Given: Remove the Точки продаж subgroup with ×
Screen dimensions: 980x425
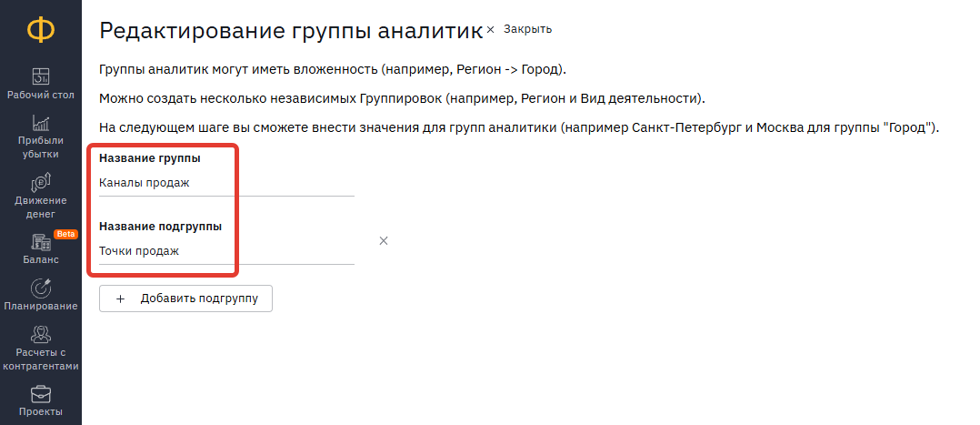Looking at the screenshot, I should (x=384, y=241).
